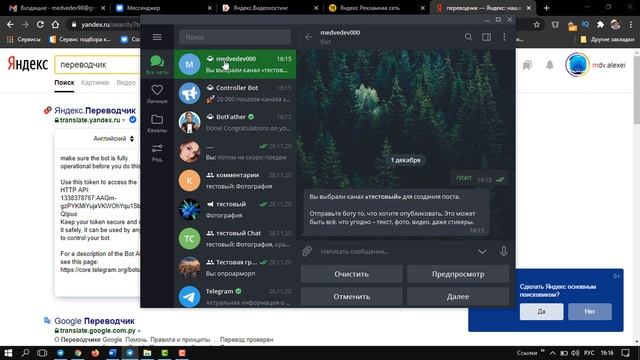Collapse the bot keyboard with the chevron
640x360 pixels.
[482, 251]
